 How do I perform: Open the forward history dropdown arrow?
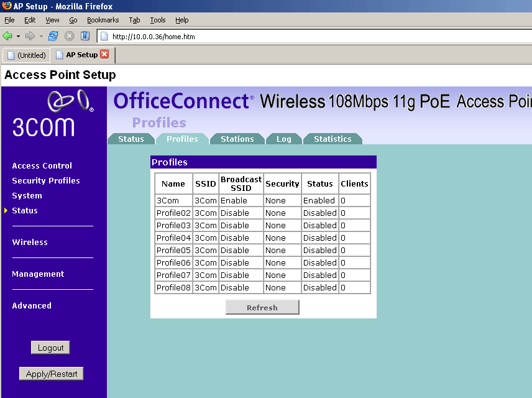point(41,36)
